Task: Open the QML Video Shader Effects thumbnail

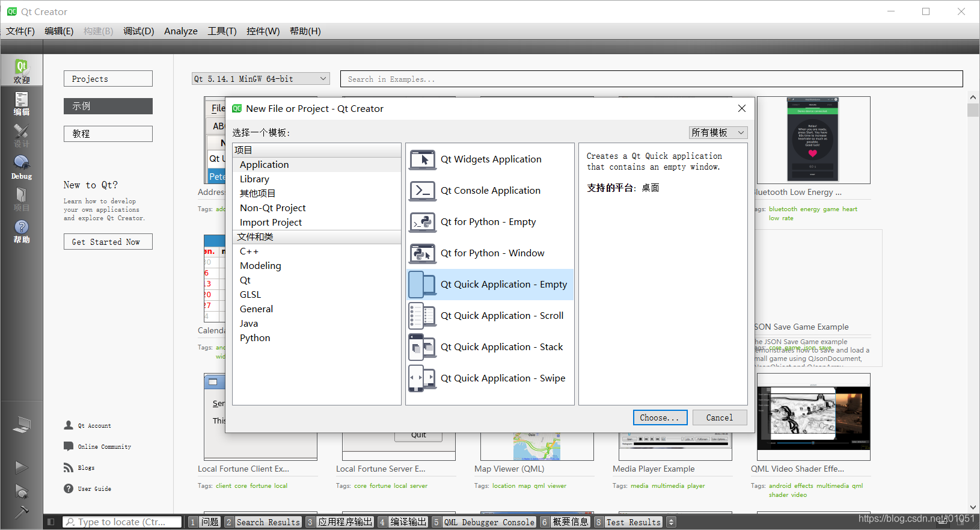Action: [x=813, y=417]
